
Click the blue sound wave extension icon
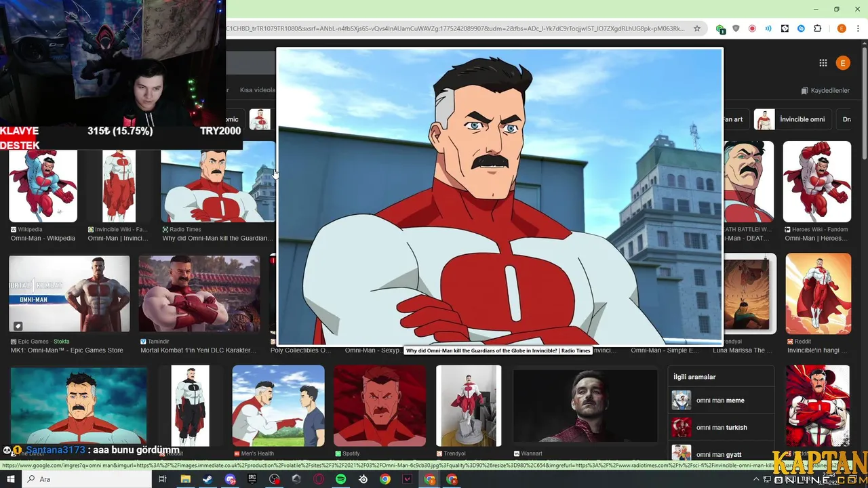768,28
